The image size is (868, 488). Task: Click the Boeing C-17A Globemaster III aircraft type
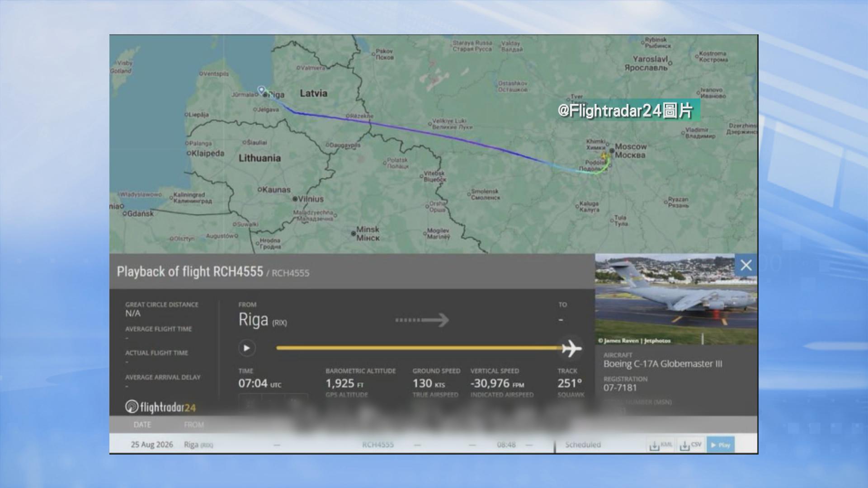[x=663, y=364]
